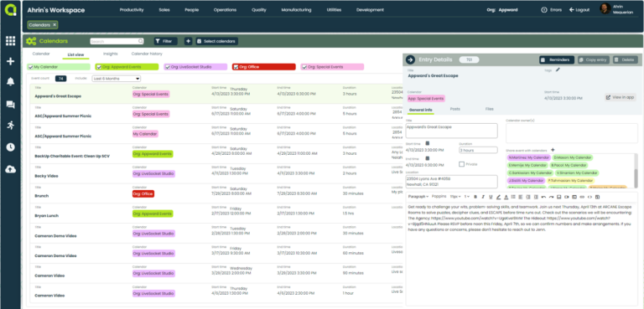Screen dimensions: 644x309
Task: Open the Filter dropdown button
Action: (x=165, y=41)
